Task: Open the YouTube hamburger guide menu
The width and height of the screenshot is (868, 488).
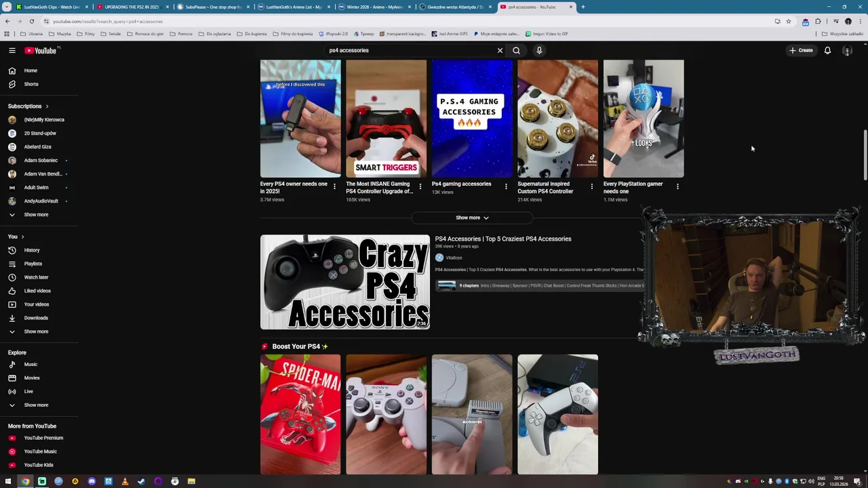Action: click(12, 50)
